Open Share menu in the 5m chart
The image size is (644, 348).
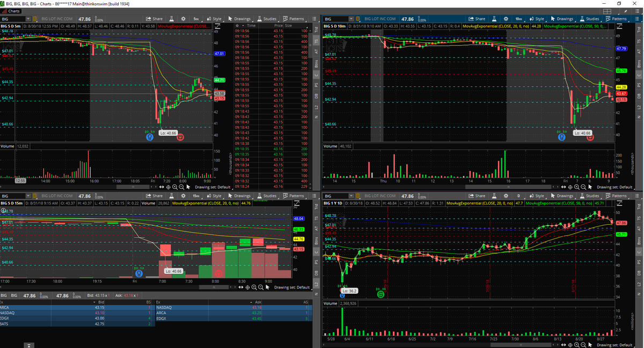(x=155, y=19)
